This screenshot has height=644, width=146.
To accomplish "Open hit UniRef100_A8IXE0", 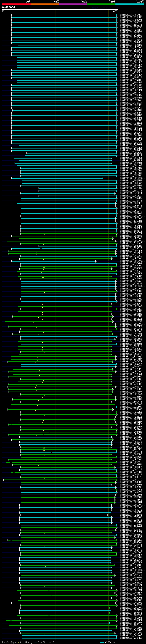I will click(x=131, y=15).
